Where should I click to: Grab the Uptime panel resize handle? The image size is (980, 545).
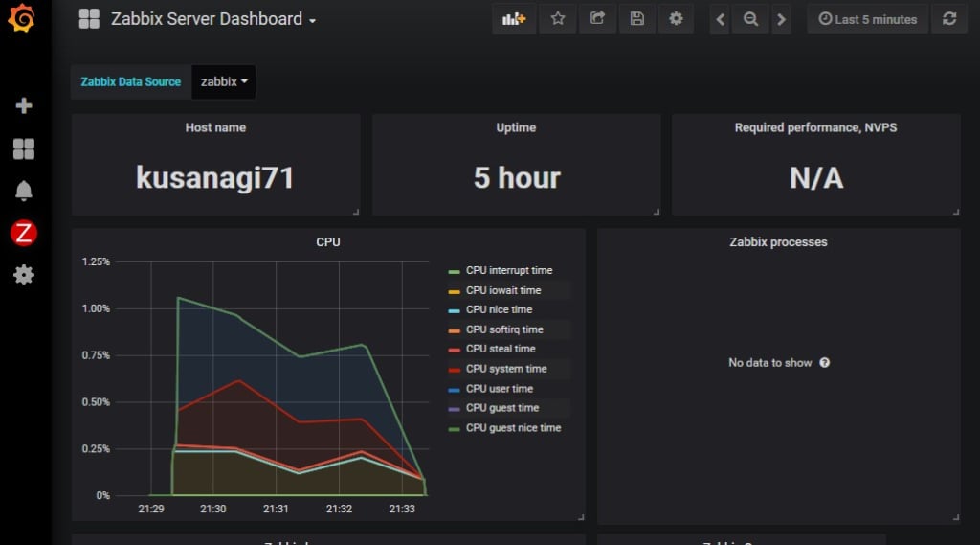(656, 212)
